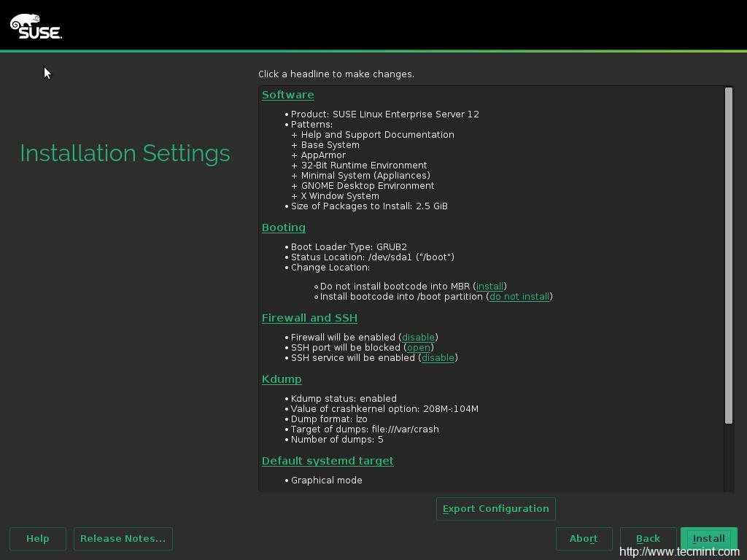The height and width of the screenshot is (560, 747).
Task: Open the Kdump headline settings
Action: [x=282, y=379]
